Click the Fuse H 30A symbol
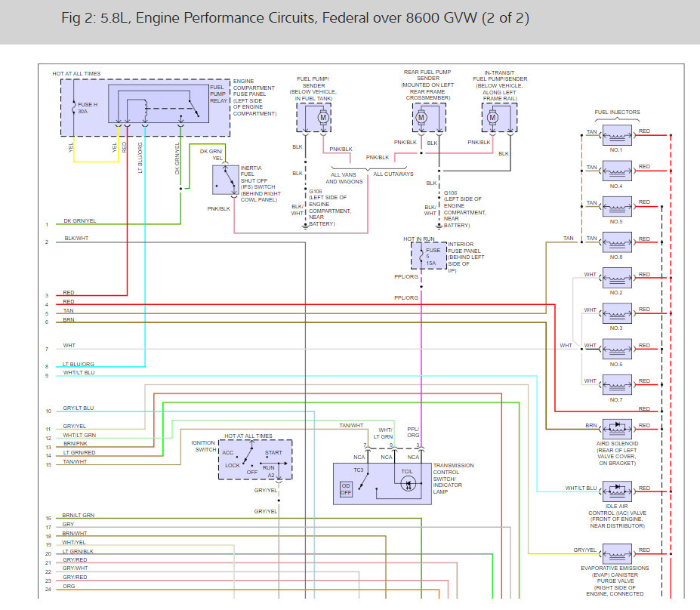Image resolution: width=700 pixels, height=610 pixels. (x=74, y=107)
